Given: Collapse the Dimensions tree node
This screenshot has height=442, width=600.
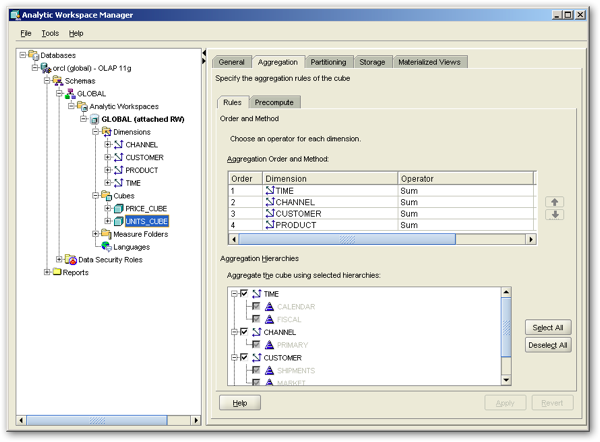Looking at the screenshot, I should click(95, 132).
